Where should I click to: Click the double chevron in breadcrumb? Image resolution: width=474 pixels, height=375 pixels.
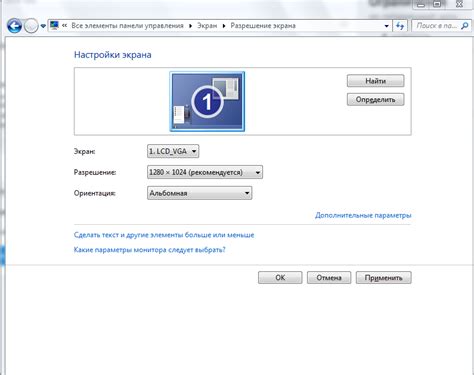click(x=64, y=25)
